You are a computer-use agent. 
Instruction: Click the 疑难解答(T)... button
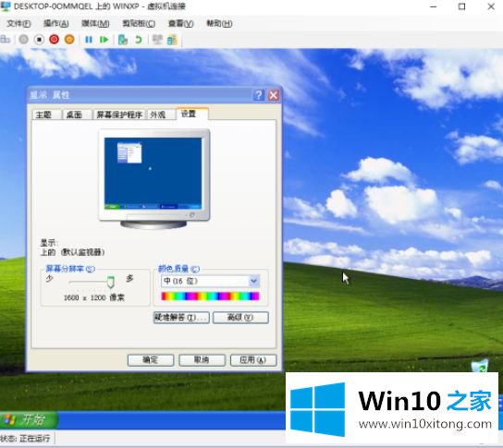[181, 318]
